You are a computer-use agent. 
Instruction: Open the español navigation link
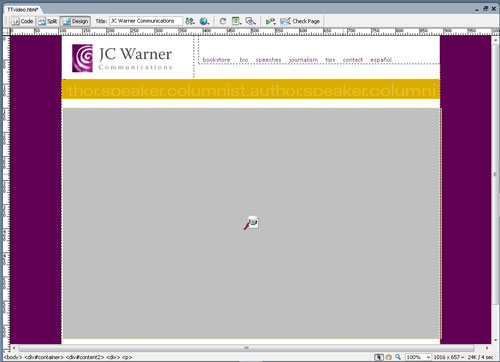tap(381, 59)
